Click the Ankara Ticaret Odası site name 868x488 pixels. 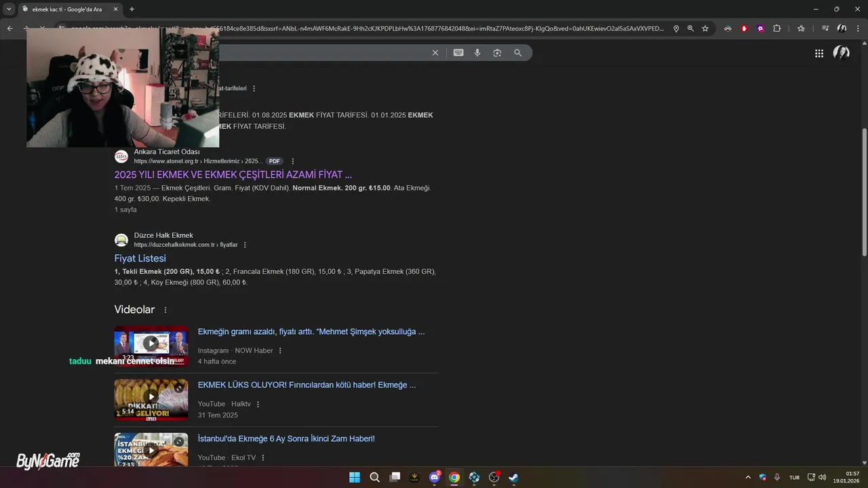(167, 152)
